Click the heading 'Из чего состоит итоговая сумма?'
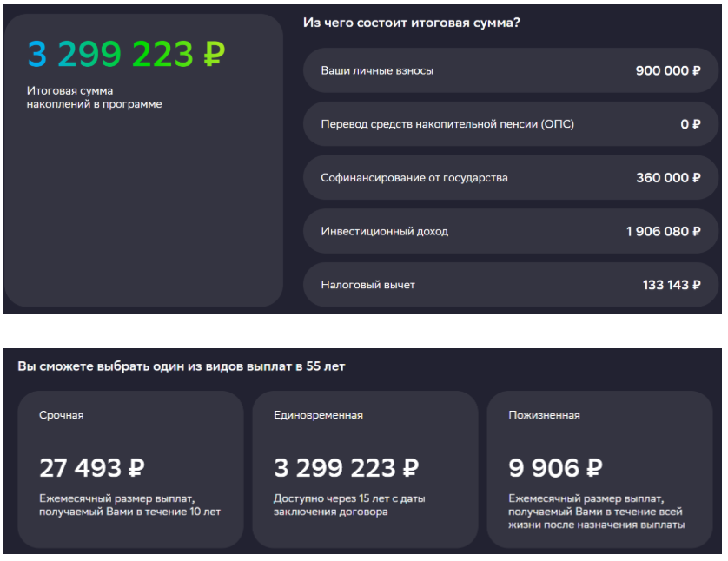Screen dimensions: 728x561 tap(411, 23)
